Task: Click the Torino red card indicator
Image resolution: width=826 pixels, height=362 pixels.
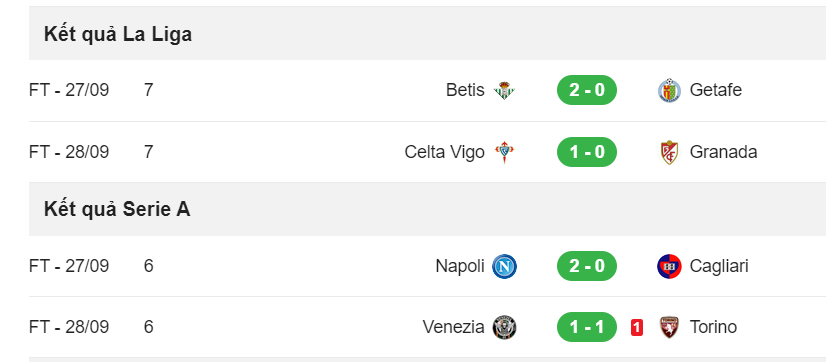Action: pyautogui.click(x=636, y=328)
